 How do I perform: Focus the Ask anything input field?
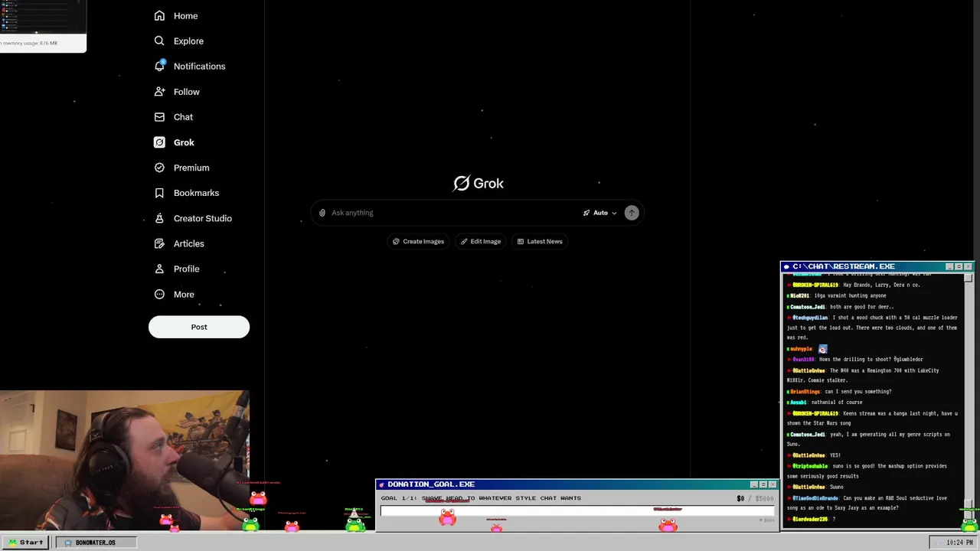tap(455, 213)
